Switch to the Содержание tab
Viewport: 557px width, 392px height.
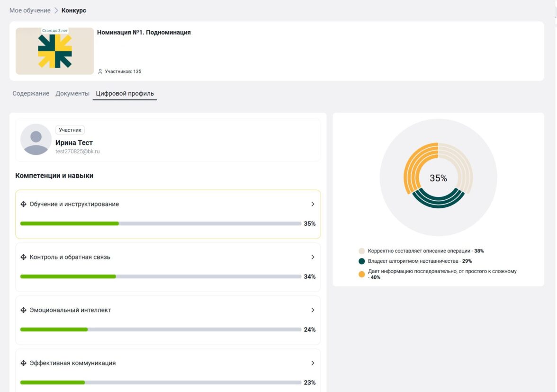click(x=31, y=93)
